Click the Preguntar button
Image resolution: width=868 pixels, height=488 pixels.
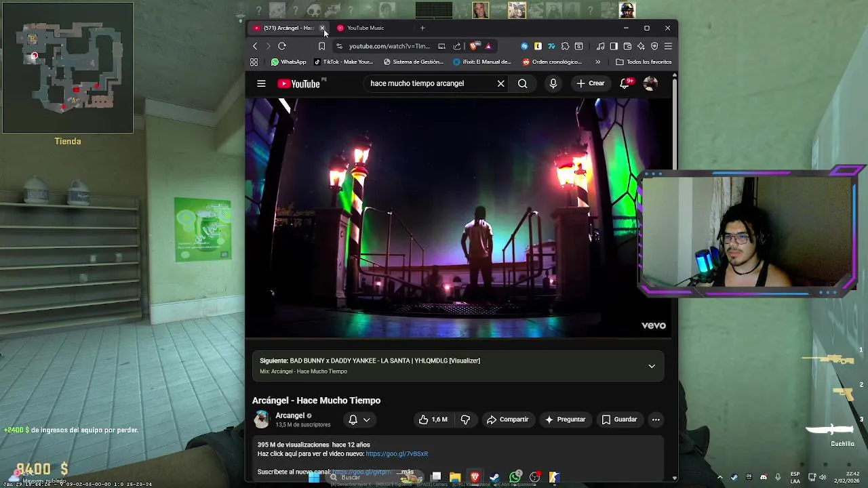click(565, 420)
